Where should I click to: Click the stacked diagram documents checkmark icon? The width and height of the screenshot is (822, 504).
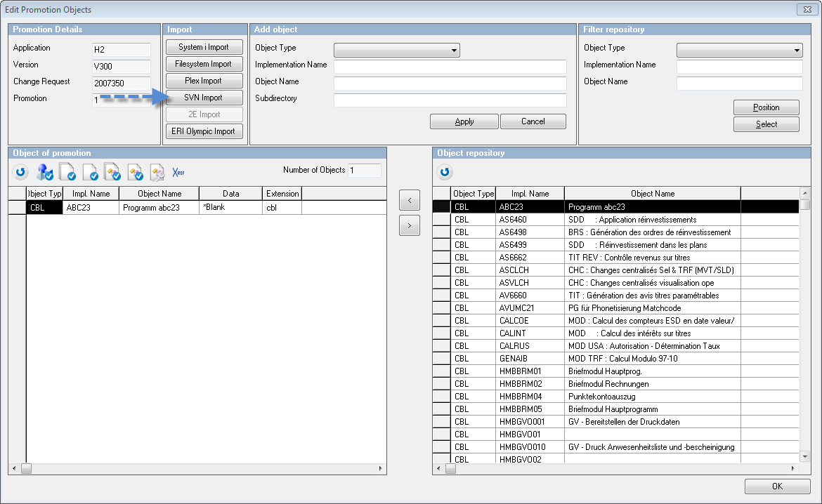coord(112,172)
